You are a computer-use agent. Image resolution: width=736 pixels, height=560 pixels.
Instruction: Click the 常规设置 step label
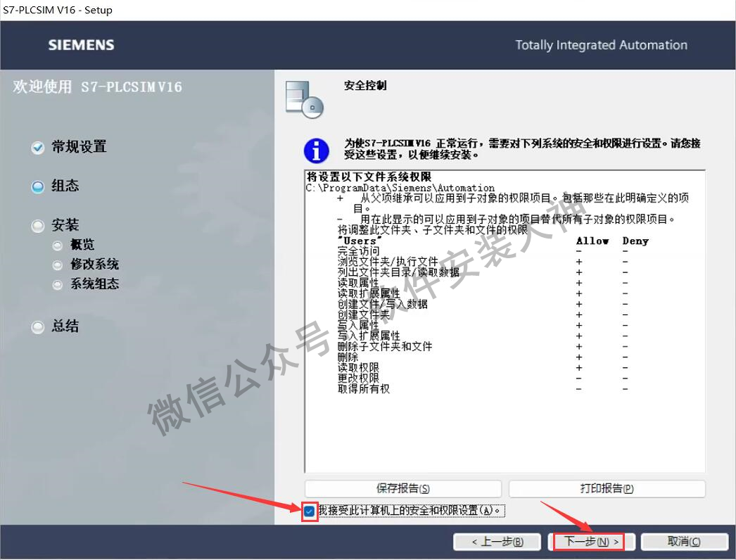[79, 147]
